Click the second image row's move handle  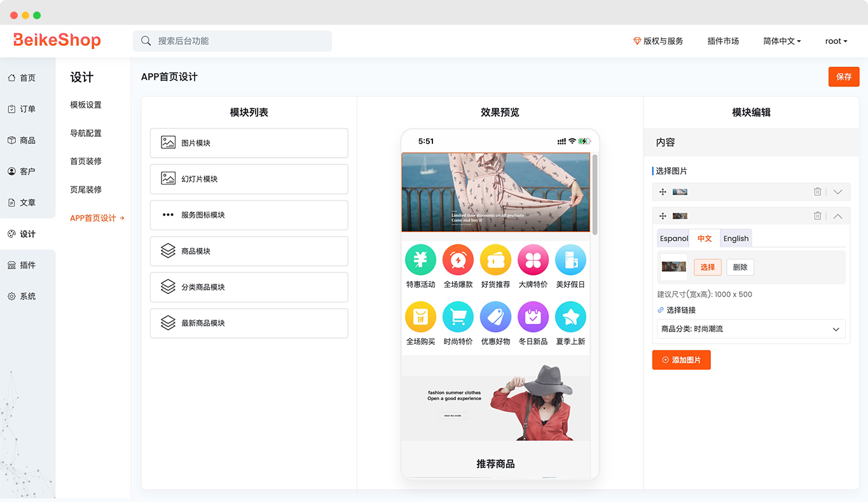coord(663,216)
